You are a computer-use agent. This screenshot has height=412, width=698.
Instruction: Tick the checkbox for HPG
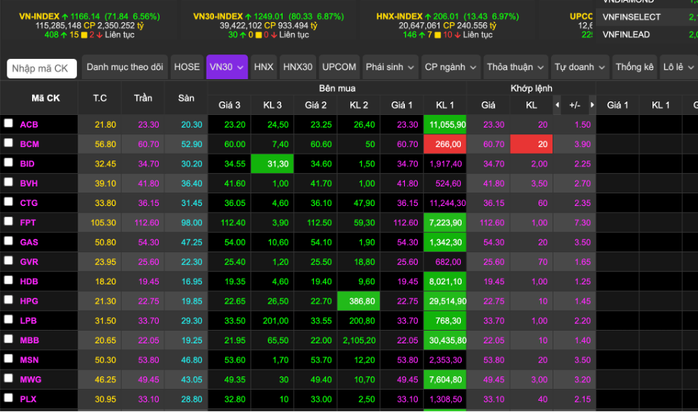pos(8,299)
